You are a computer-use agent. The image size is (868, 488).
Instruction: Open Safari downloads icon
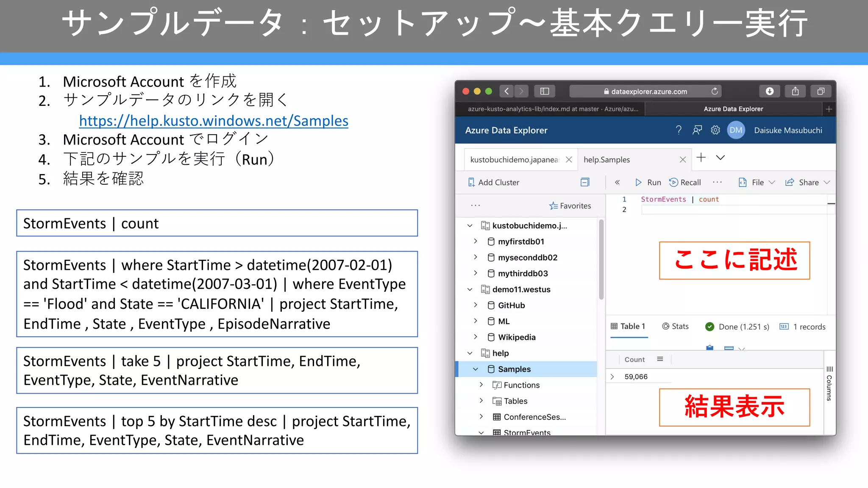pyautogui.click(x=770, y=91)
